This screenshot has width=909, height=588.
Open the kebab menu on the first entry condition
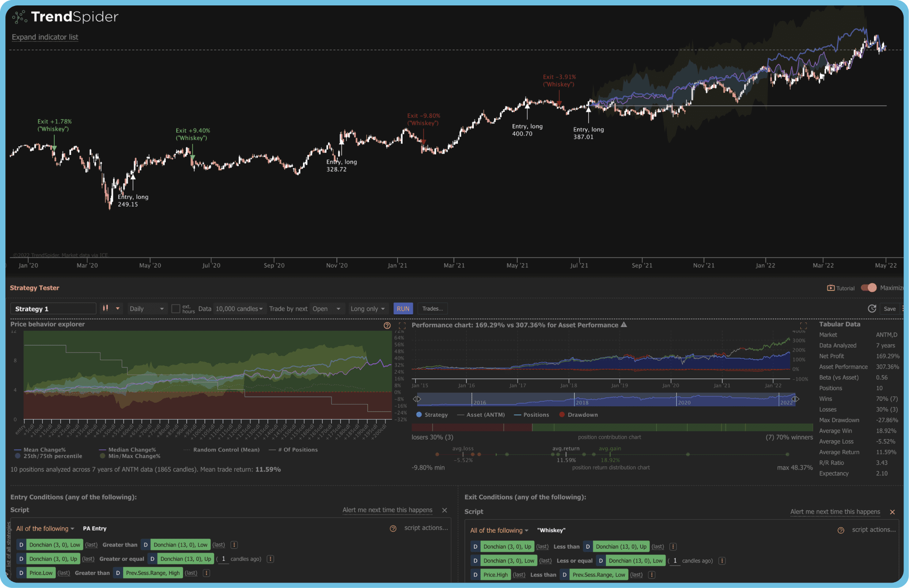(234, 545)
